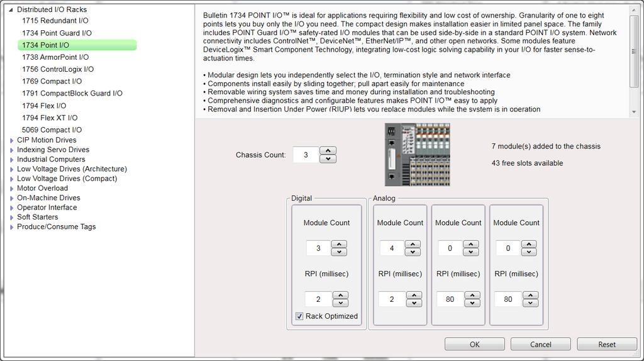This screenshot has height=361, width=644.
Task: Expand the Motor Overload node
Action: [11, 189]
